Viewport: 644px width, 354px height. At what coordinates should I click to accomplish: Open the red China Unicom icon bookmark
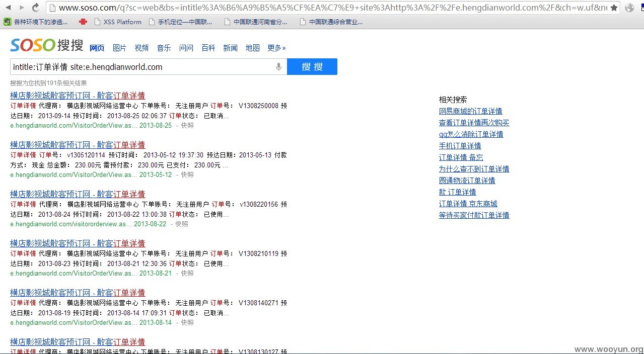(x=83, y=22)
